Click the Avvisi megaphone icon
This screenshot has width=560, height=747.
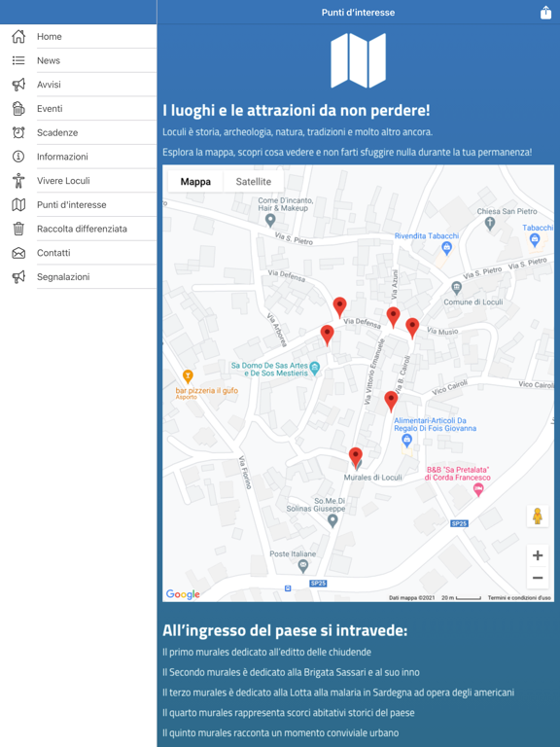click(x=18, y=85)
